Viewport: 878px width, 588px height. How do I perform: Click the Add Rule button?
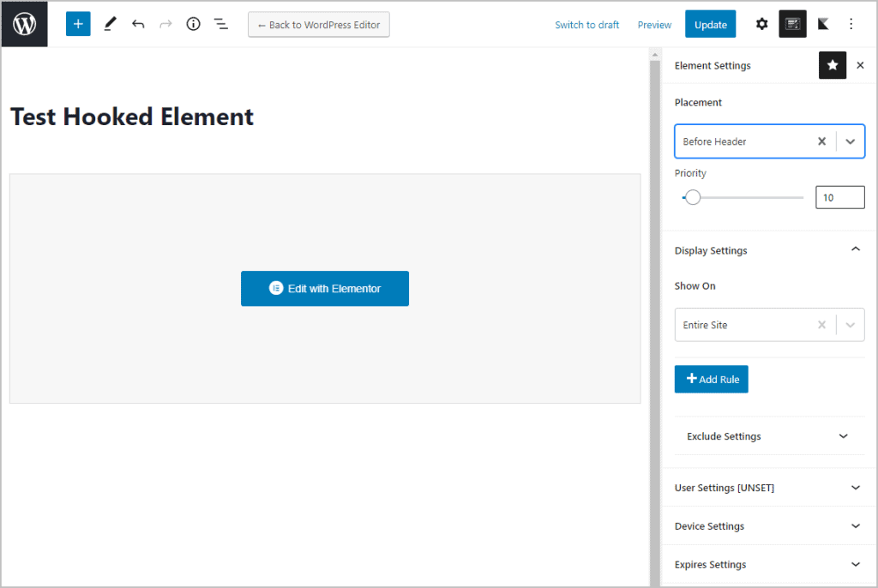[711, 379]
